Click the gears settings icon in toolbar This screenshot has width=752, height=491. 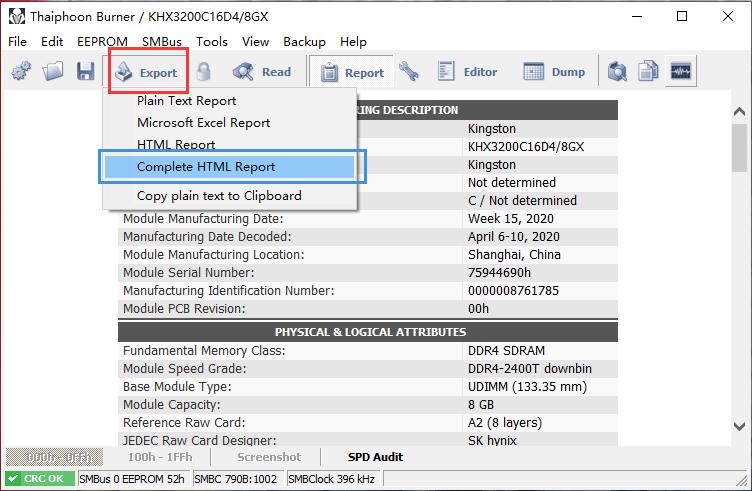[22, 72]
